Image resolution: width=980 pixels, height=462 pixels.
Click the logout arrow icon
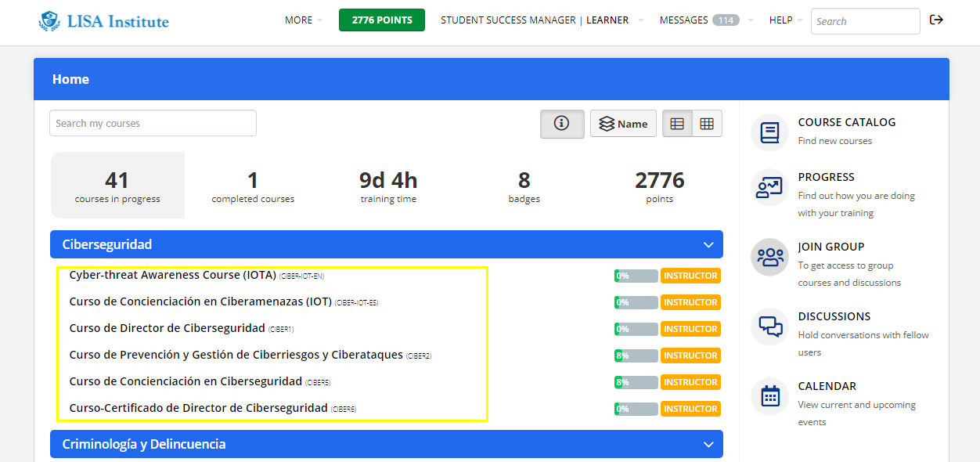pyautogui.click(x=936, y=20)
